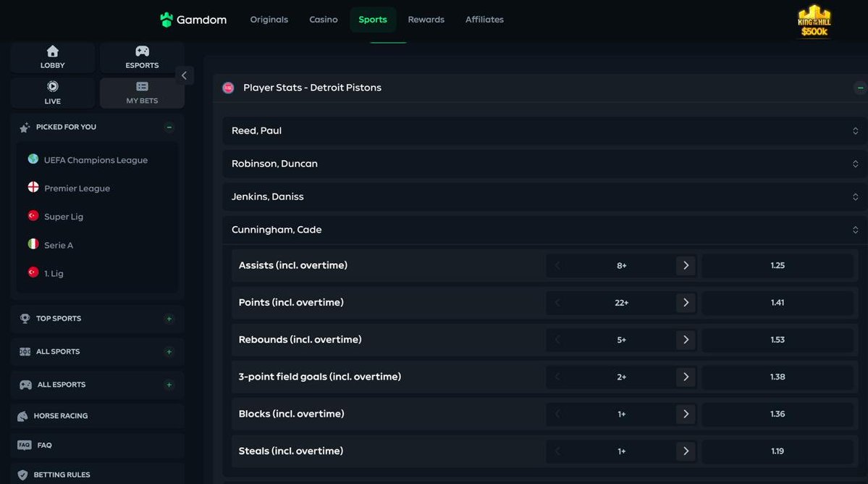
Task: Collapse Player Stats - Detroit Pistons panel
Action: (x=860, y=88)
